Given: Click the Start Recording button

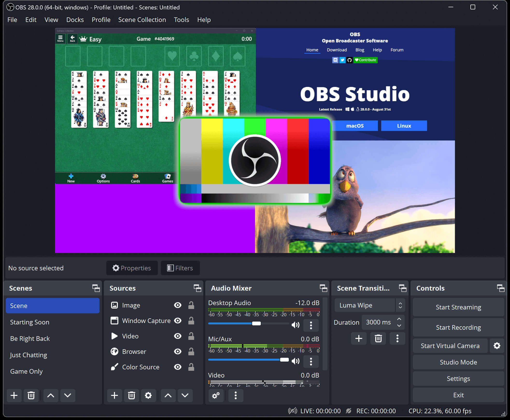Looking at the screenshot, I should coord(458,327).
